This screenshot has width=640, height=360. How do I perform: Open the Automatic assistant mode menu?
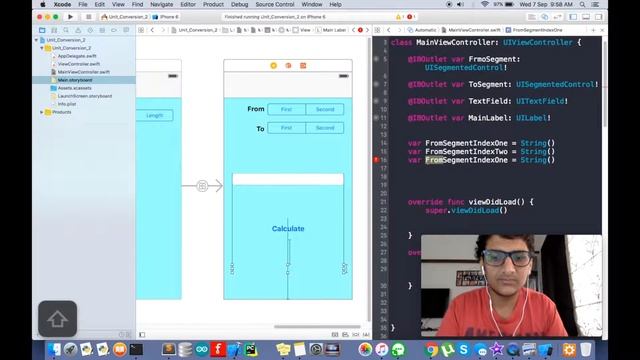pyautogui.click(x=422, y=30)
